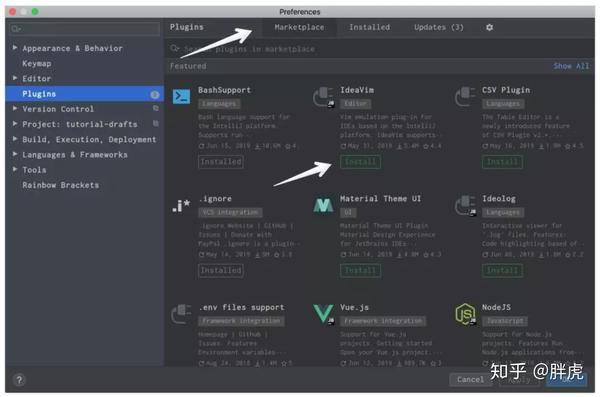Select Plugins in the sidebar
The height and width of the screenshot is (397, 600).
(x=85, y=94)
